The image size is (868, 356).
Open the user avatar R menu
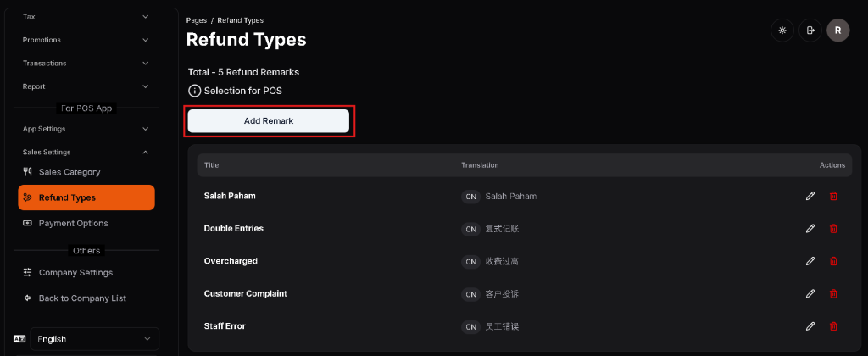coord(837,31)
